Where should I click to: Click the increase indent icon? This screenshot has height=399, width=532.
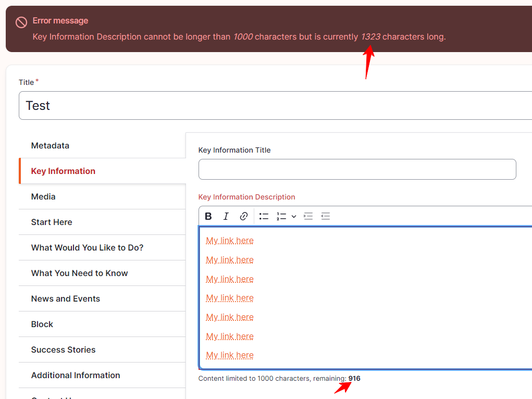[308, 216]
